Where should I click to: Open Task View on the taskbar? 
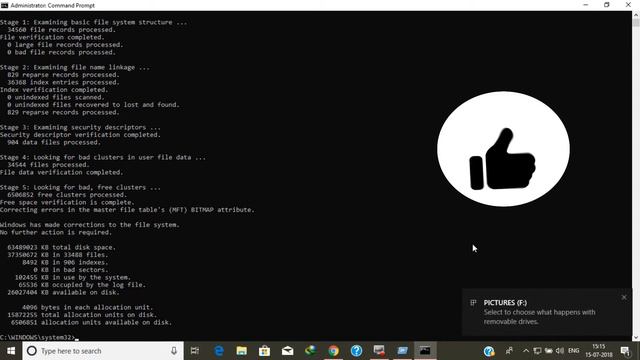coord(195,351)
